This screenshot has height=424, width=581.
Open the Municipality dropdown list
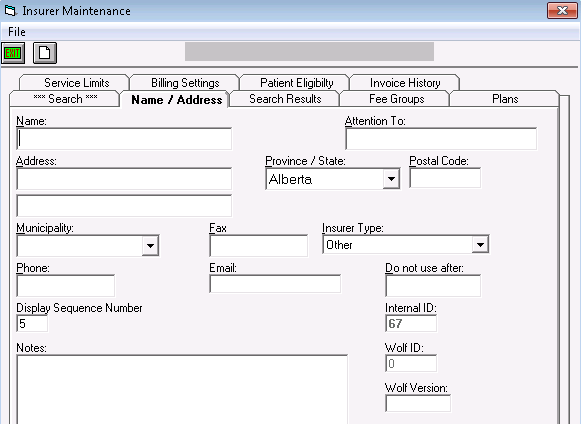pyautogui.click(x=150, y=245)
